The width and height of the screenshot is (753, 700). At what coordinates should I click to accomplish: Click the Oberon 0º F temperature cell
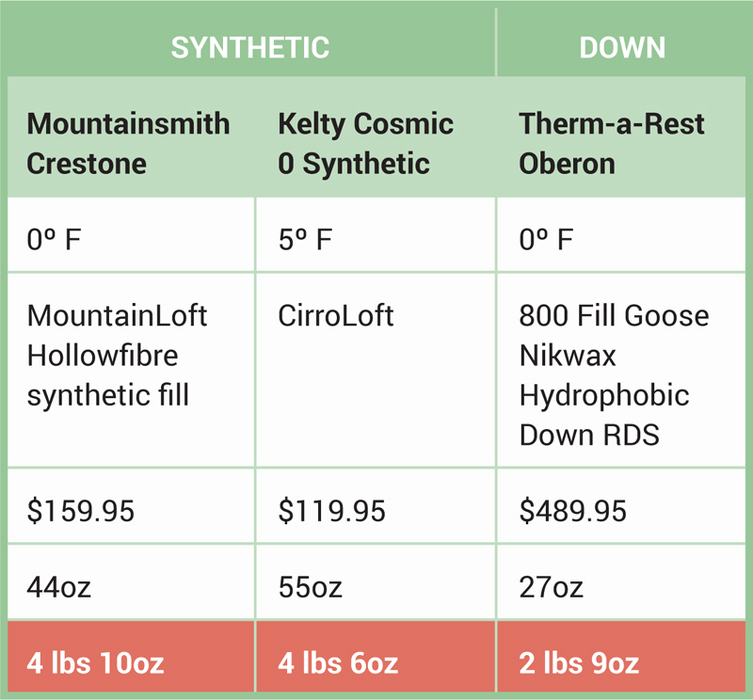click(621, 234)
